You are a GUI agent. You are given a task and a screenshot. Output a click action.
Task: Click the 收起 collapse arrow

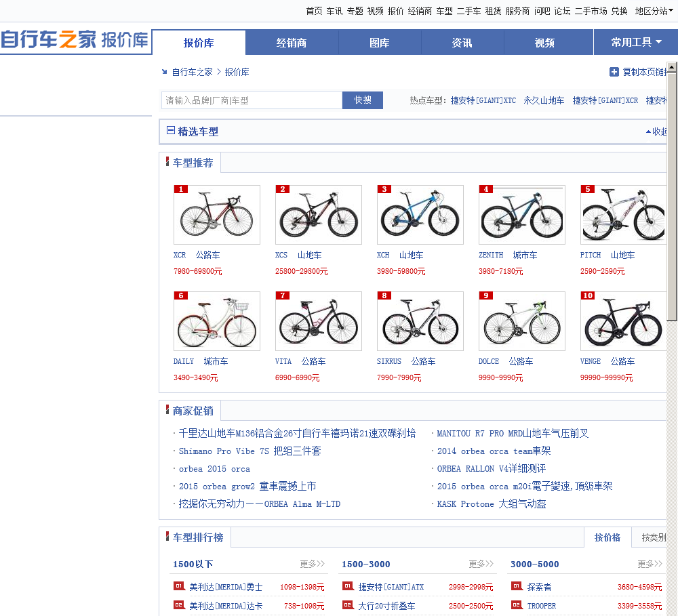pyautogui.click(x=656, y=131)
